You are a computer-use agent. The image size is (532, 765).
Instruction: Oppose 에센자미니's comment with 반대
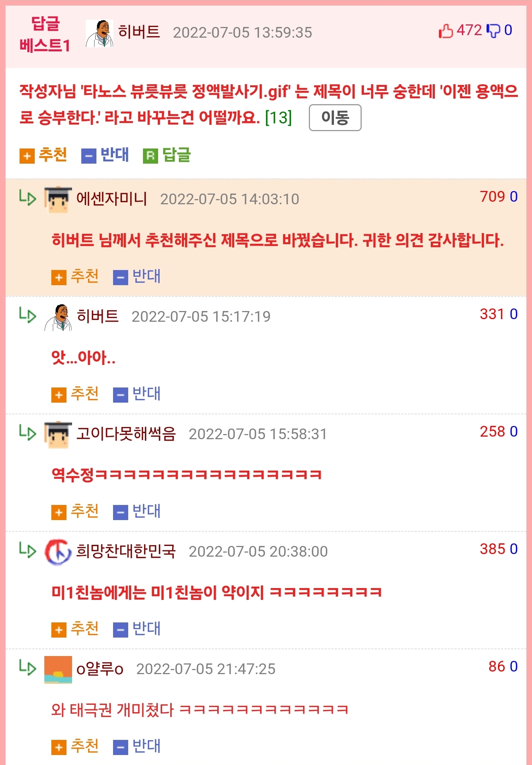click(137, 277)
